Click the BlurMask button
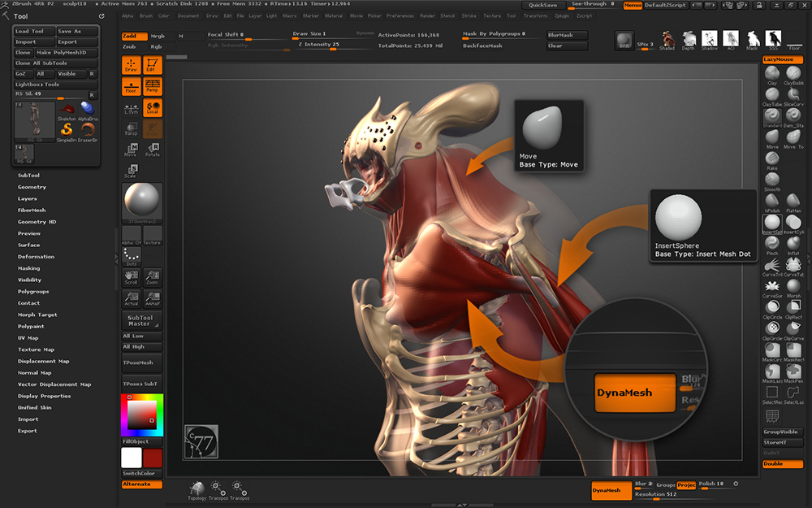The width and height of the screenshot is (812, 508). point(567,35)
